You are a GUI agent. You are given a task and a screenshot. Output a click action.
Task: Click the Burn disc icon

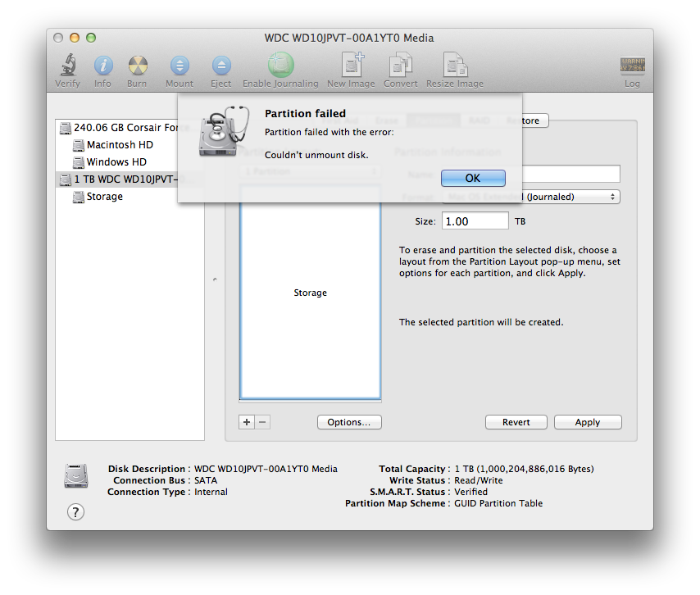click(x=138, y=66)
